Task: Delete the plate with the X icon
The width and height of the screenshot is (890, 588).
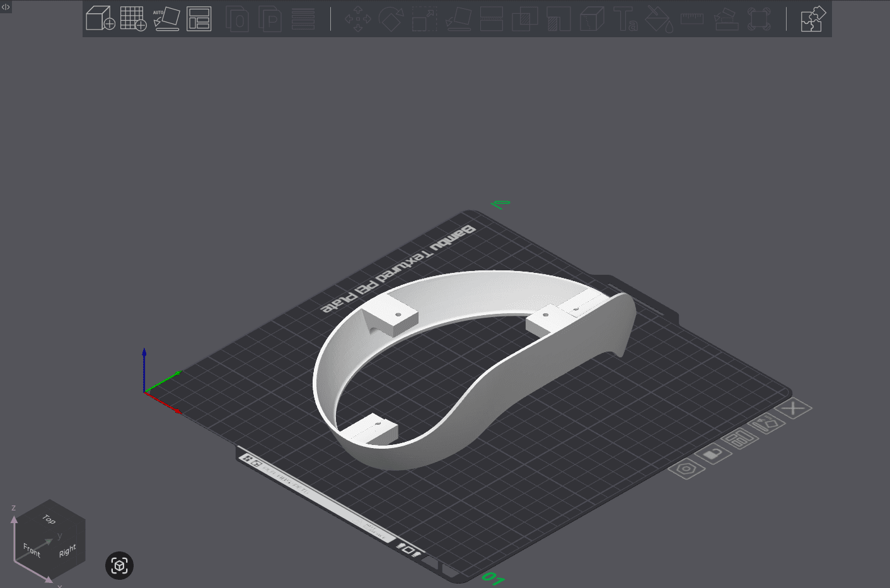Action: pyautogui.click(x=793, y=408)
